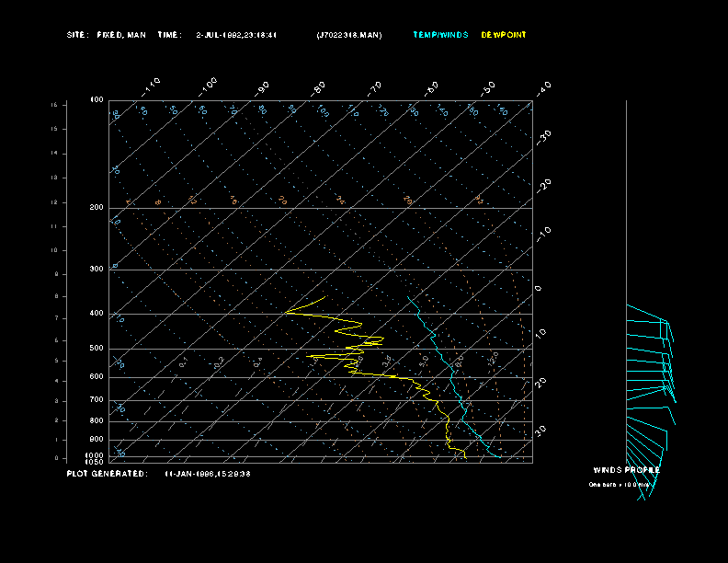Select the sounding timestamp '2-JUL-1992,23:18:41'
The width and height of the screenshot is (728, 563).
[x=236, y=35]
